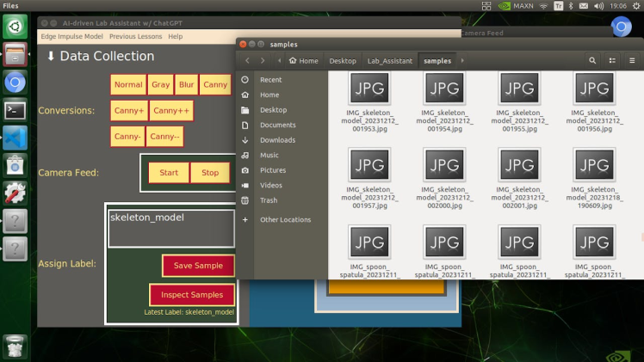Select the Lab_Assistant breadcrumb in path bar
This screenshot has width=644, height=362.
point(389,61)
